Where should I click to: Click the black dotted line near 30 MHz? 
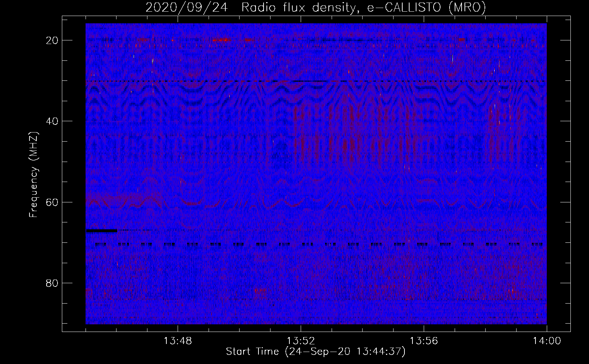point(316,82)
